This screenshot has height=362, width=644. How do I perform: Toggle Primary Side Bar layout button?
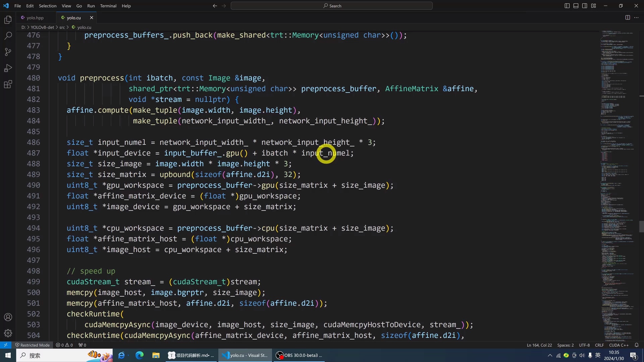pos(567,6)
